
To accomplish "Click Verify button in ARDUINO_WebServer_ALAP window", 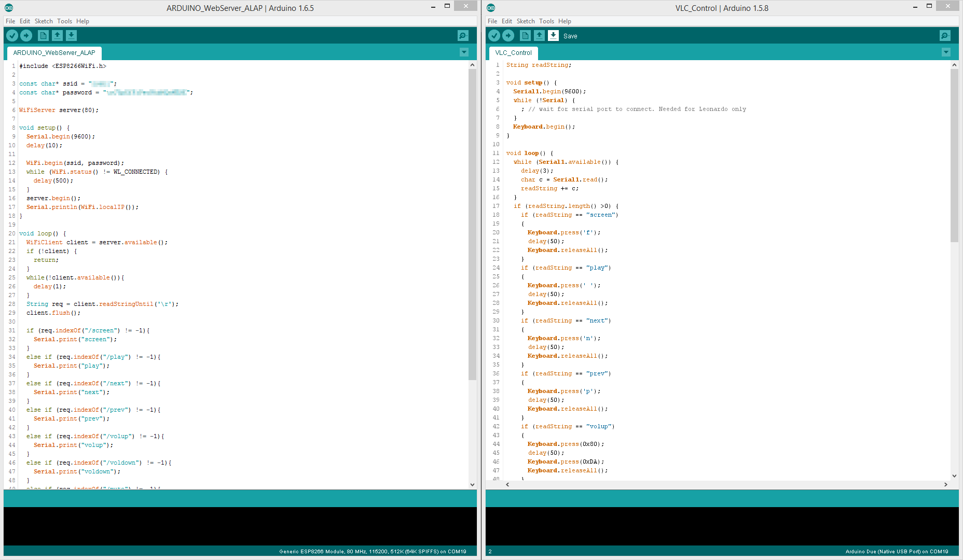I will pos(12,35).
